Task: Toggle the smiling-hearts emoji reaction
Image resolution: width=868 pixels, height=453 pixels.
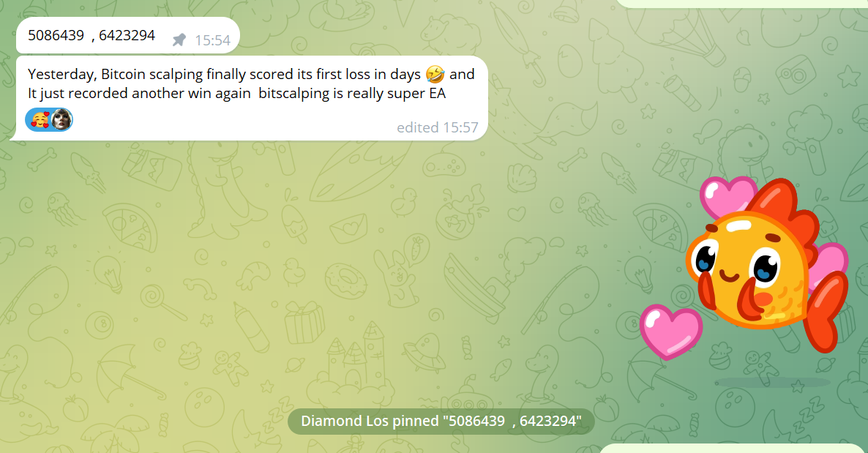Action: click(x=40, y=119)
